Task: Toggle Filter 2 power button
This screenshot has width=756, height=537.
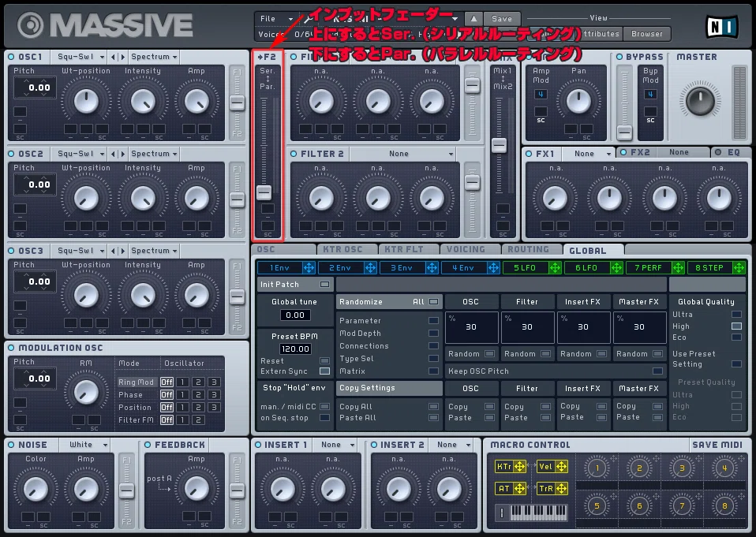Action: [294, 154]
